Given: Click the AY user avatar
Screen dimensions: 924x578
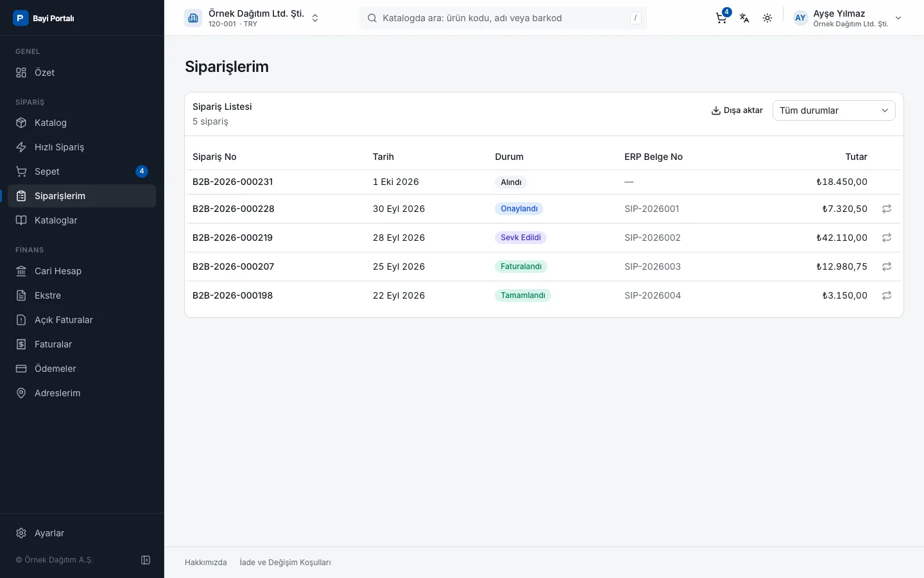Looking at the screenshot, I should click(x=800, y=18).
